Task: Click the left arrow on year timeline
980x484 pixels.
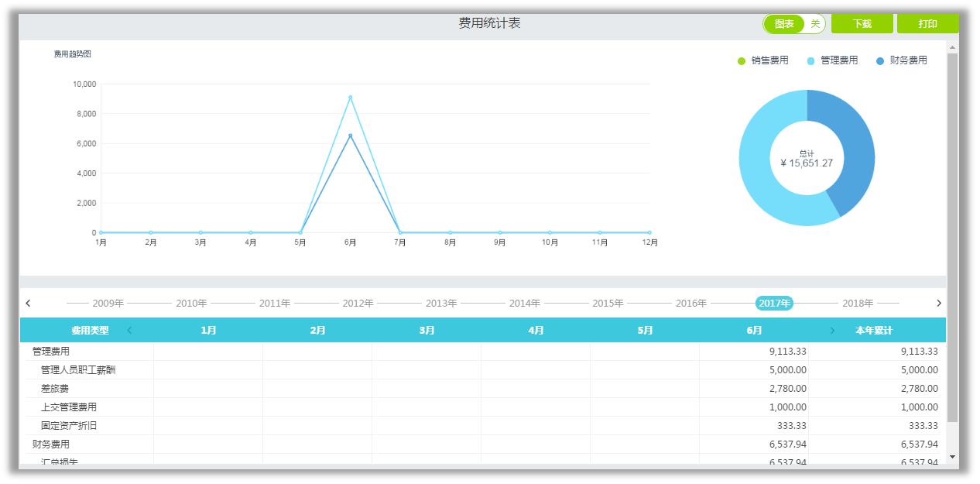Action: [29, 304]
